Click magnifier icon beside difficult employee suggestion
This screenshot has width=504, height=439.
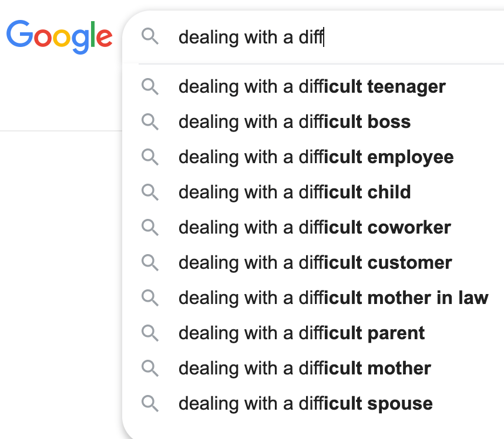[x=150, y=157]
